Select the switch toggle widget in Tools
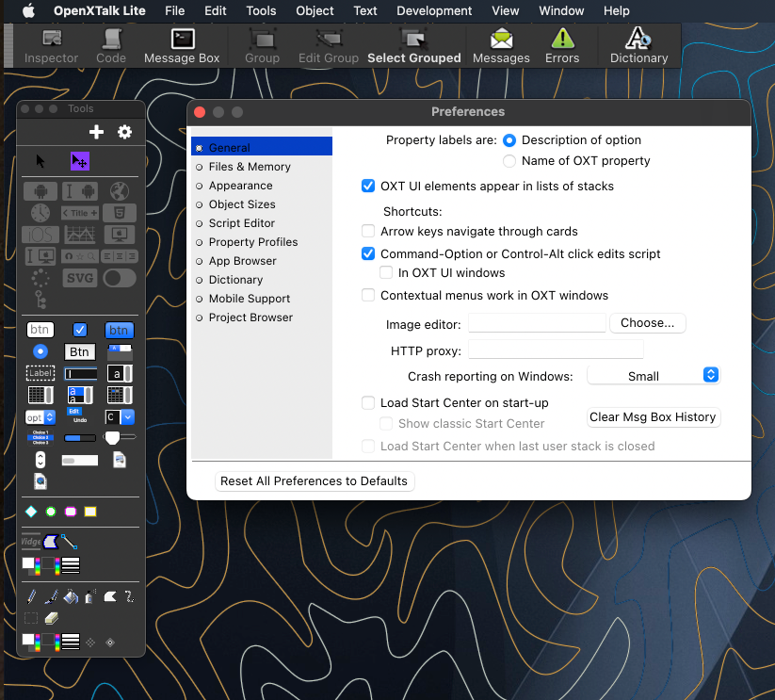The height and width of the screenshot is (700, 775). 119,278
